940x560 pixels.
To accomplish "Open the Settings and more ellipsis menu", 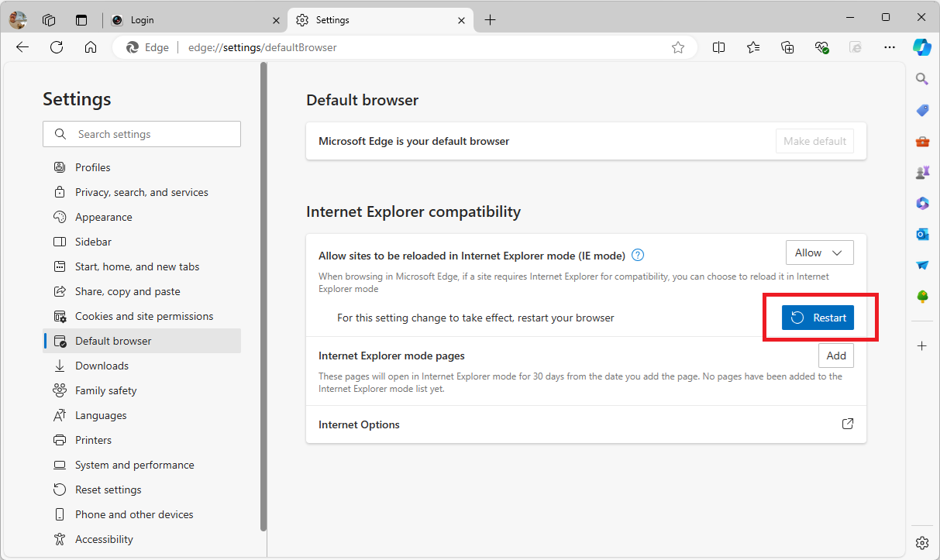I will click(x=890, y=47).
